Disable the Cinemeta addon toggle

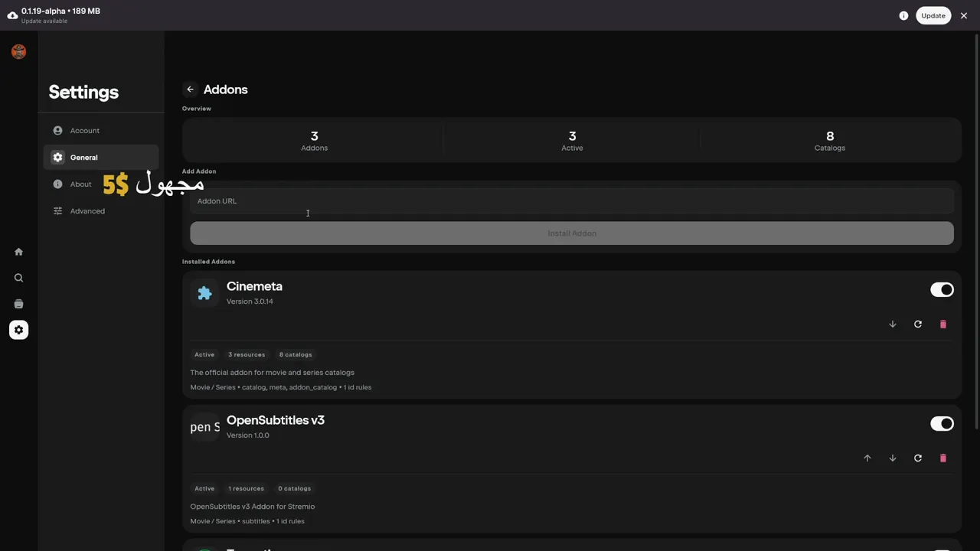(x=942, y=290)
